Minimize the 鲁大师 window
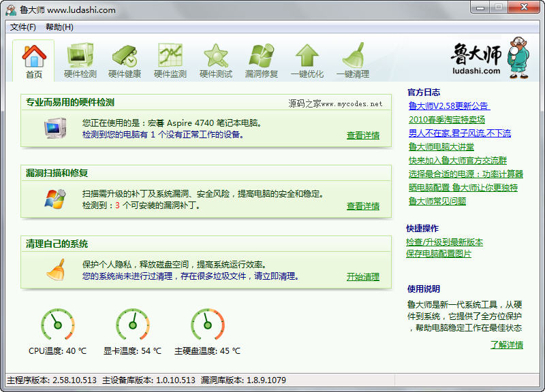 pyautogui.click(x=480, y=7)
